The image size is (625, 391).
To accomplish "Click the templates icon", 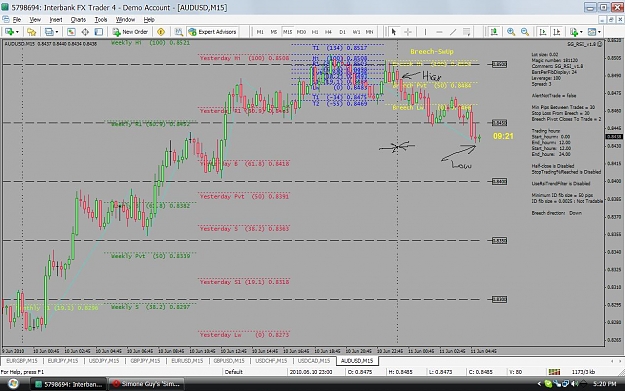I will (592, 32).
